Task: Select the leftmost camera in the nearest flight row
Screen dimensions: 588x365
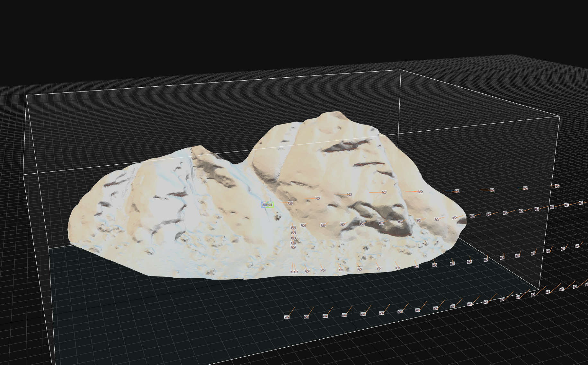Action: (x=287, y=317)
